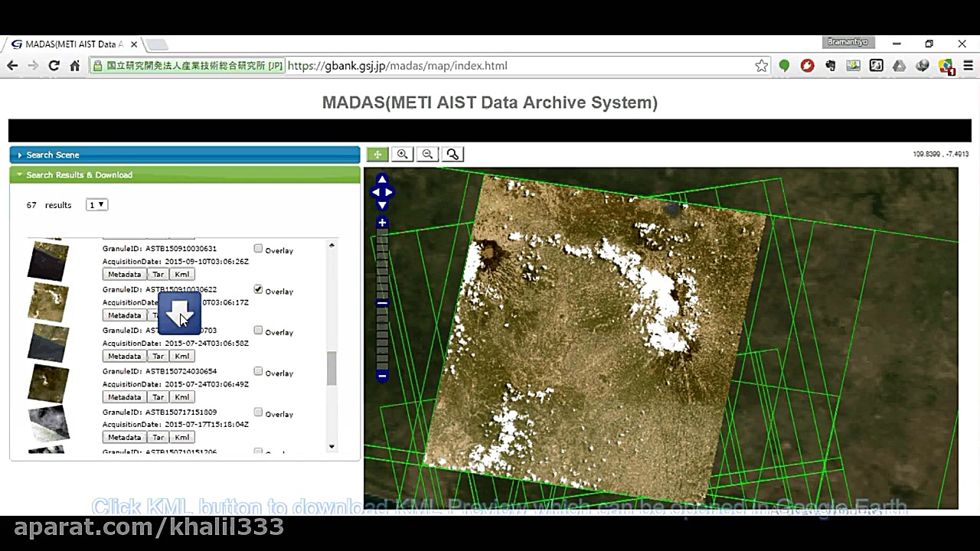Click the Metadata button for ASTB150724030654
Viewport: 980px width, 551px height.
point(124,396)
